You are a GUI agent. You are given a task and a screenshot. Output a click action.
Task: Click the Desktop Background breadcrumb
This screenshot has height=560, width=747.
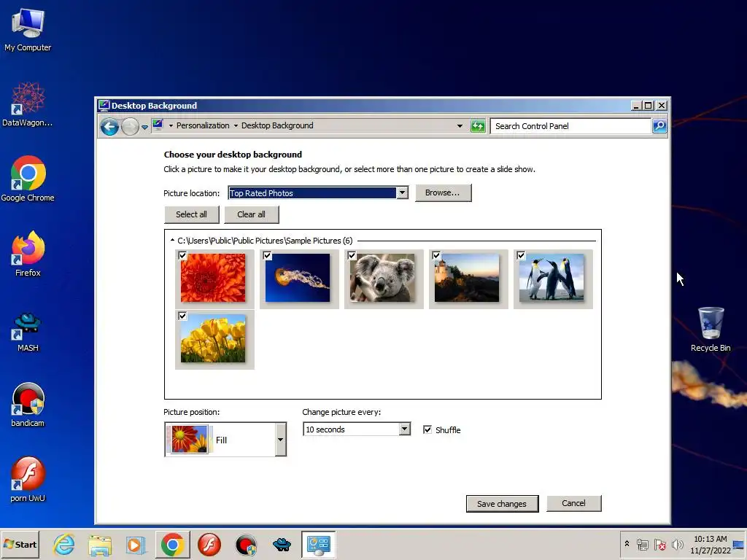coord(277,125)
